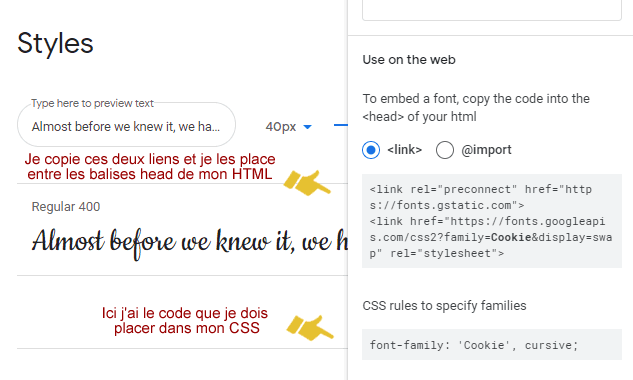The width and height of the screenshot is (633, 380).
Task: Click the link embed code block
Action: coord(492,221)
